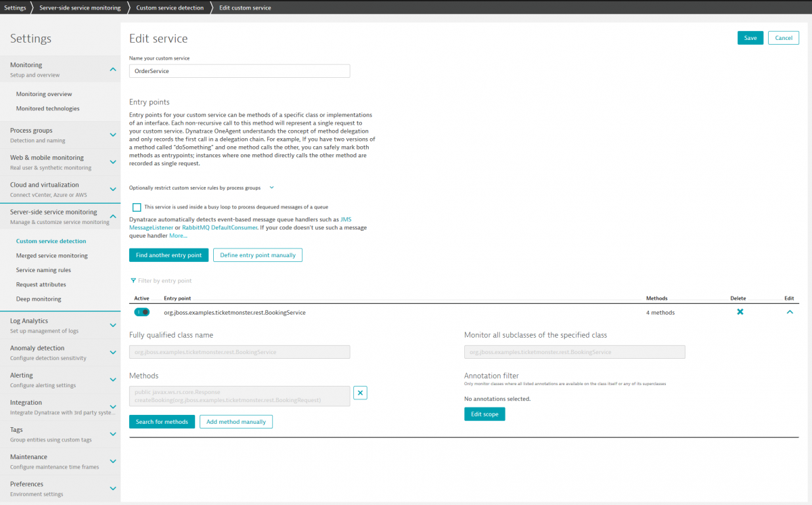Collapse the Monitoring section in sidebar

113,68
